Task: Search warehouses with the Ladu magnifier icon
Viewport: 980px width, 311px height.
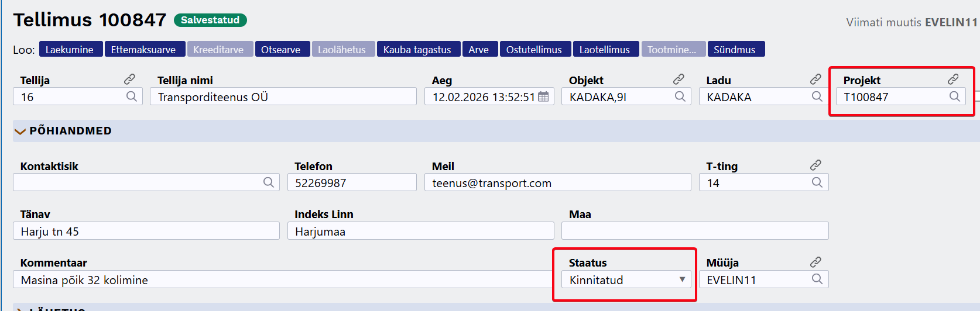Action: coord(817,96)
